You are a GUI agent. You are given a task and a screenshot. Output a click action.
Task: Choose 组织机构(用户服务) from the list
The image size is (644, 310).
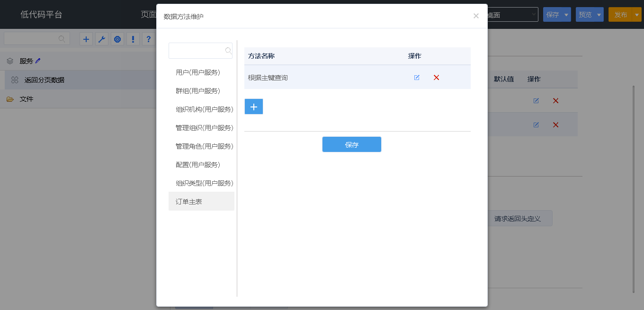pos(204,109)
